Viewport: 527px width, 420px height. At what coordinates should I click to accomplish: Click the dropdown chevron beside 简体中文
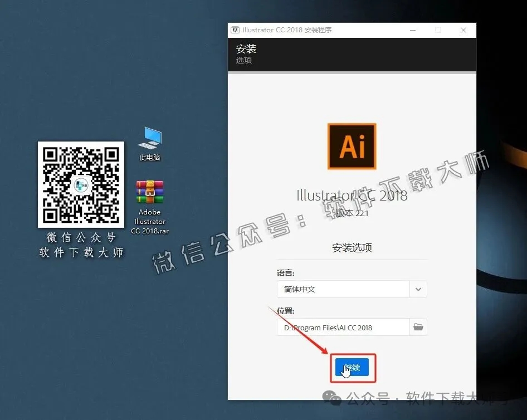click(x=418, y=289)
